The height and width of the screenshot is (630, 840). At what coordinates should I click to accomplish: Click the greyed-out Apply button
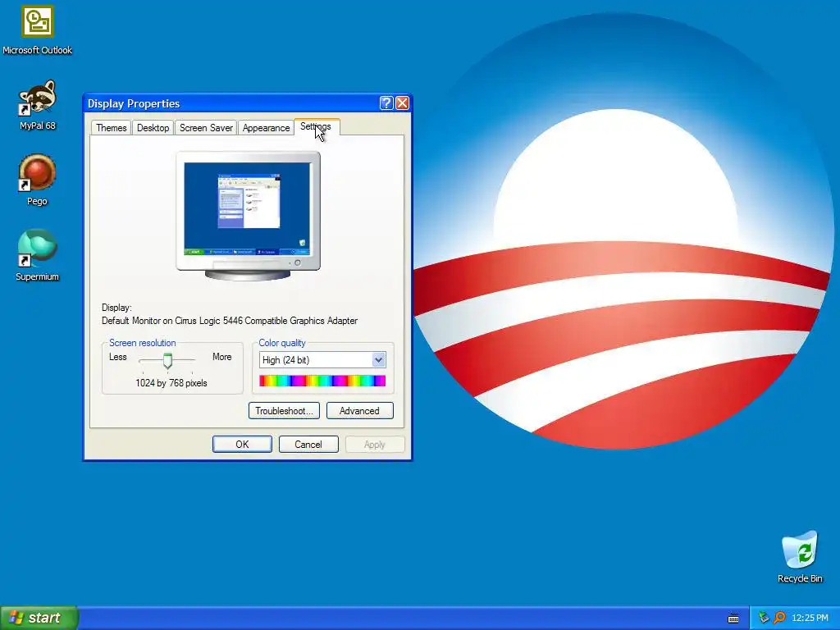[x=374, y=444]
